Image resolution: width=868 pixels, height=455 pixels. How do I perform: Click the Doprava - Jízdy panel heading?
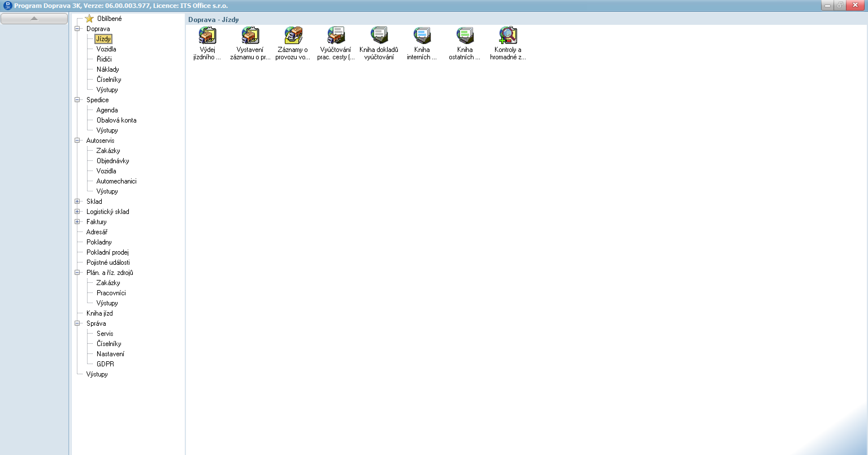click(213, 19)
